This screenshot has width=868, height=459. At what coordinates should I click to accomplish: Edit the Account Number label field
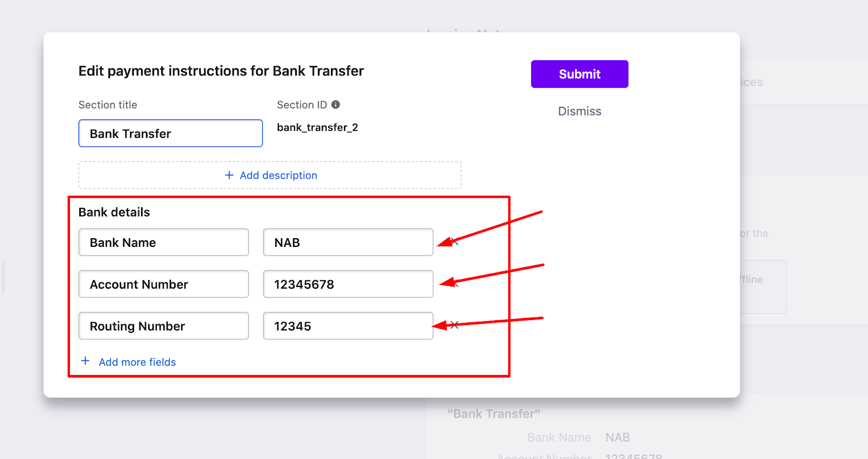tap(163, 284)
